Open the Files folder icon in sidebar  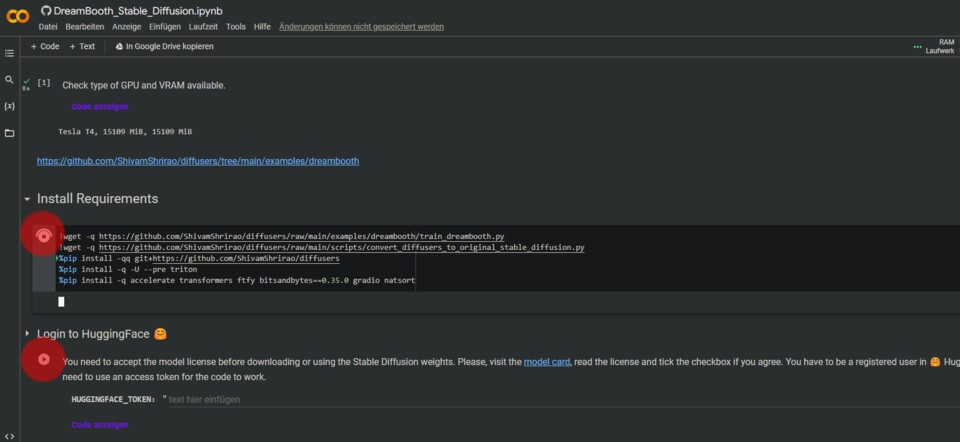point(9,132)
